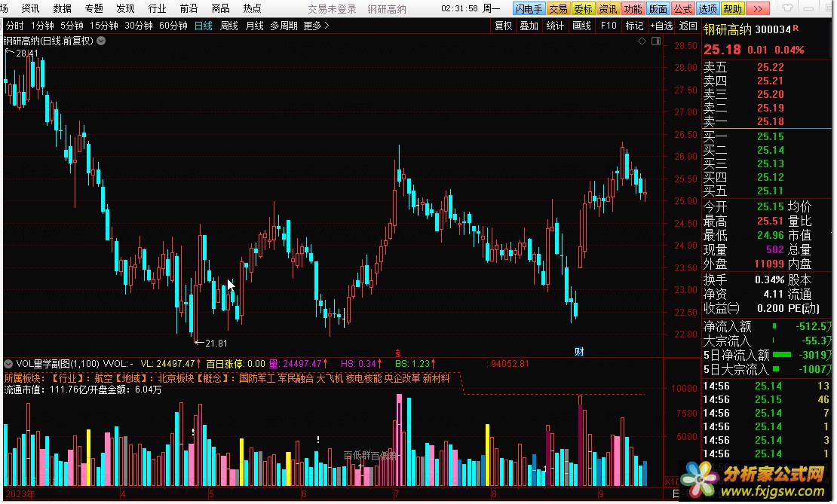This screenshot has height=504, width=837.
Task: Switch chart to 周线 weekly period
Action: (229, 26)
